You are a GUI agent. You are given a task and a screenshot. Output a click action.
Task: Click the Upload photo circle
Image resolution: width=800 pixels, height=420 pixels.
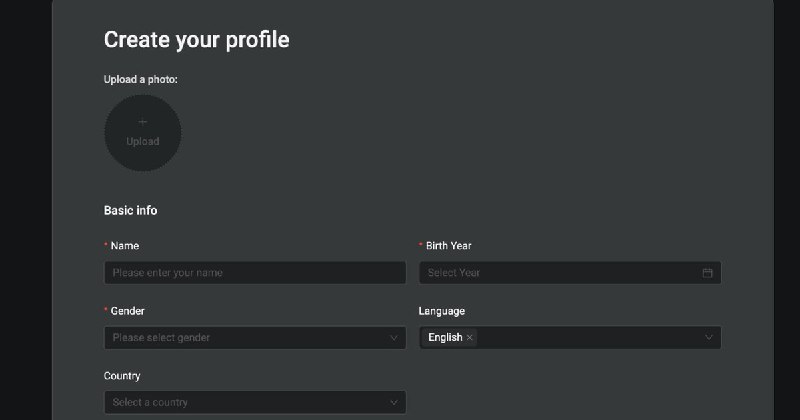click(x=143, y=133)
